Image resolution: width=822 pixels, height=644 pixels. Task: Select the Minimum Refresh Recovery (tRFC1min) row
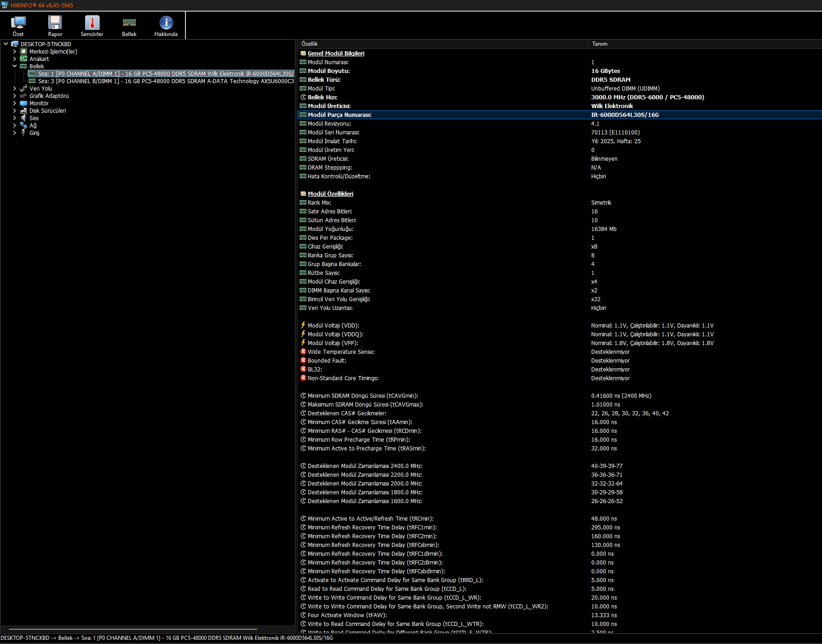pyautogui.click(x=559, y=527)
